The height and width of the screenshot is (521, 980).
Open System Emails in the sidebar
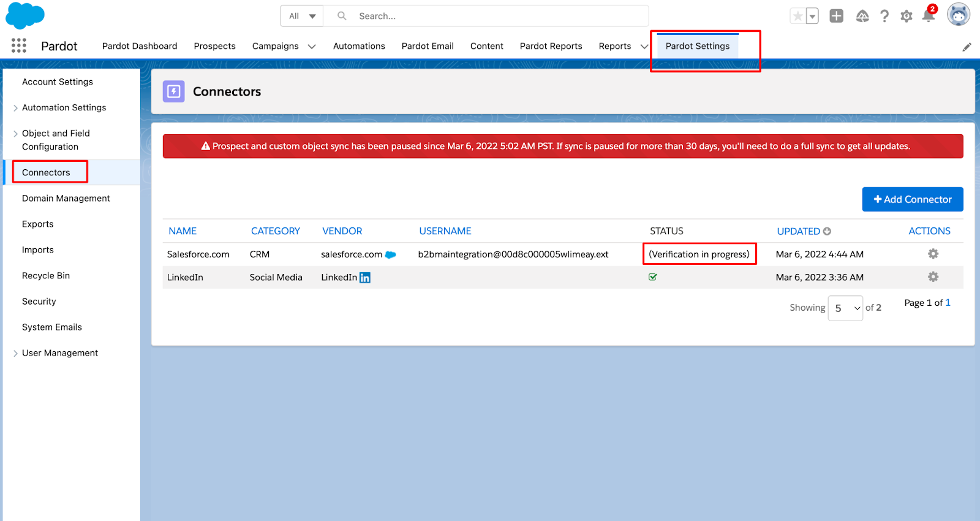pyautogui.click(x=52, y=327)
